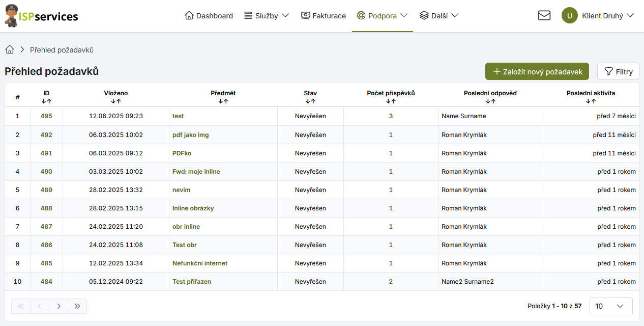Open the Filtry button
The image size is (644, 326).
click(618, 72)
